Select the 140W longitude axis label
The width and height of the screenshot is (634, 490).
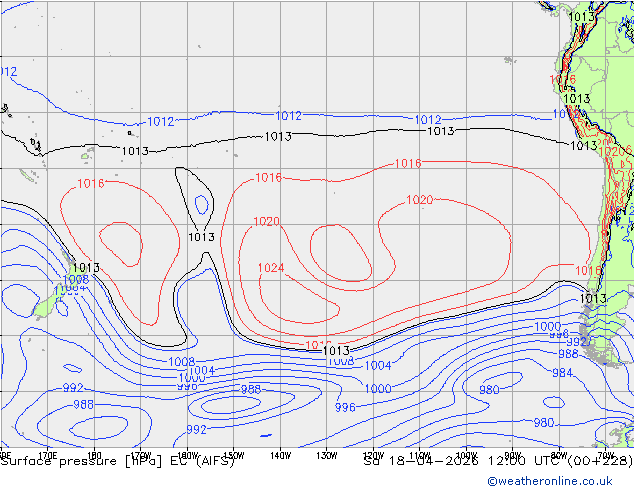pos(281,456)
